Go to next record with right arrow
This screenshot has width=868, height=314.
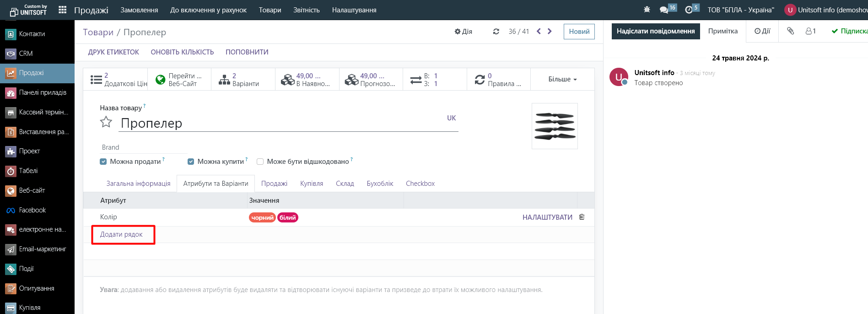(550, 31)
